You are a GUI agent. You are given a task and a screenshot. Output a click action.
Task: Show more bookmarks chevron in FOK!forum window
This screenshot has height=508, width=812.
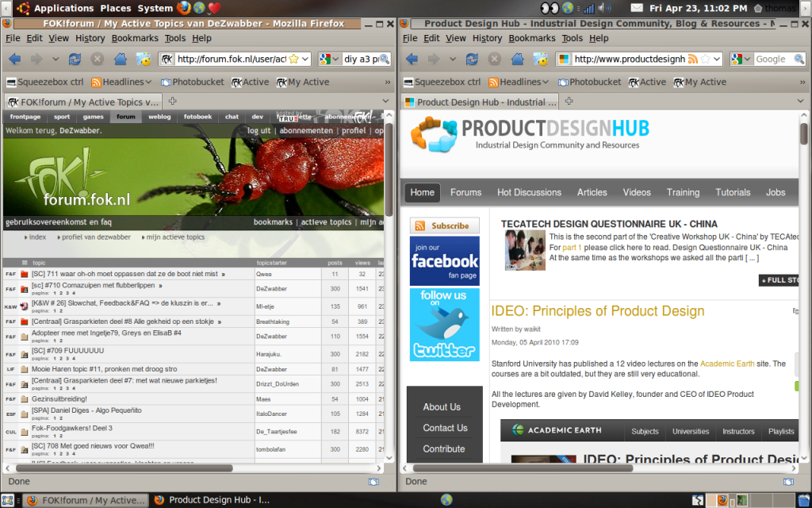click(387, 82)
